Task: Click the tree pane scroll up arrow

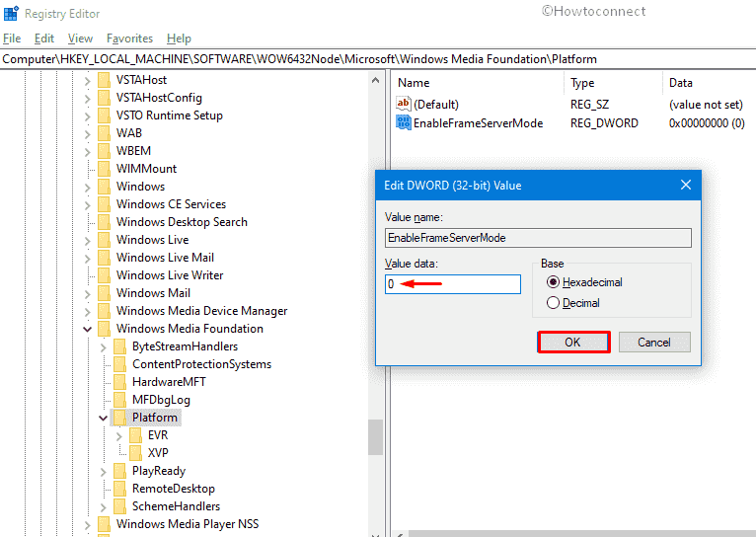Action: (x=376, y=81)
